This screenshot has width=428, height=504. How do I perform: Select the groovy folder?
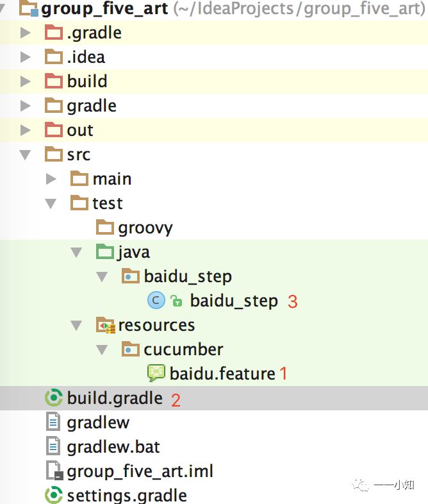tap(145, 228)
